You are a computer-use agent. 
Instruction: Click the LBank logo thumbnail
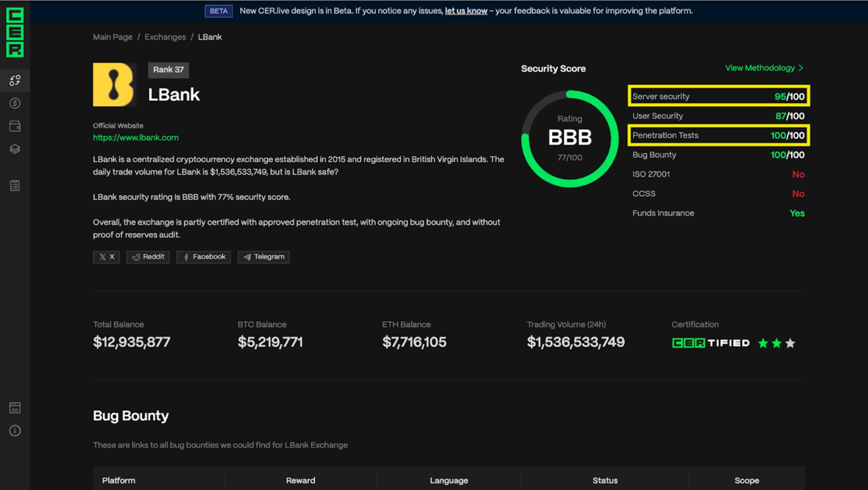coord(114,85)
